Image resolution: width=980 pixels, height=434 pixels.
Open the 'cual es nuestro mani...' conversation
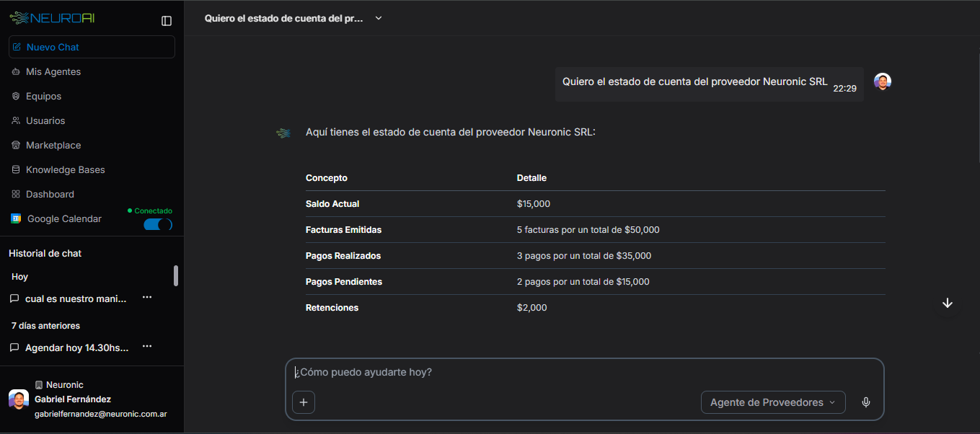[76, 298]
